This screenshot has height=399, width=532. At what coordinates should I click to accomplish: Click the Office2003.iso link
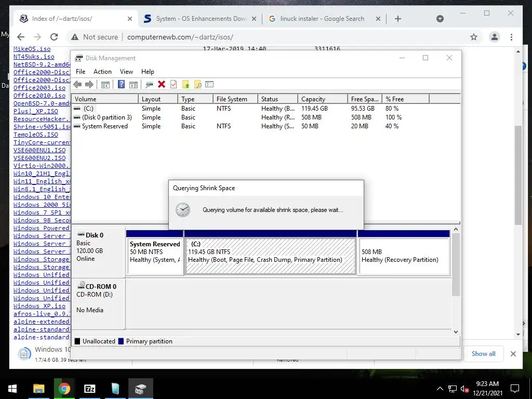[39, 87]
